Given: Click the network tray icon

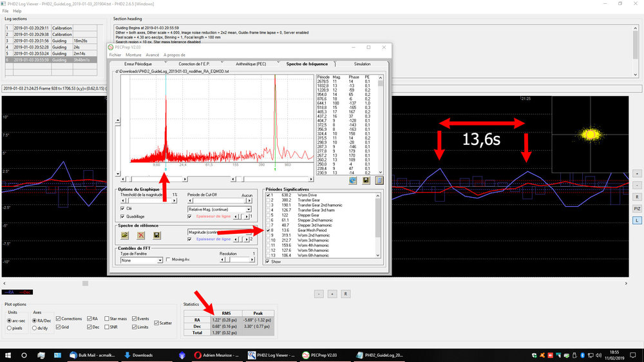Looking at the screenshot, I should pyautogui.click(x=591, y=355).
